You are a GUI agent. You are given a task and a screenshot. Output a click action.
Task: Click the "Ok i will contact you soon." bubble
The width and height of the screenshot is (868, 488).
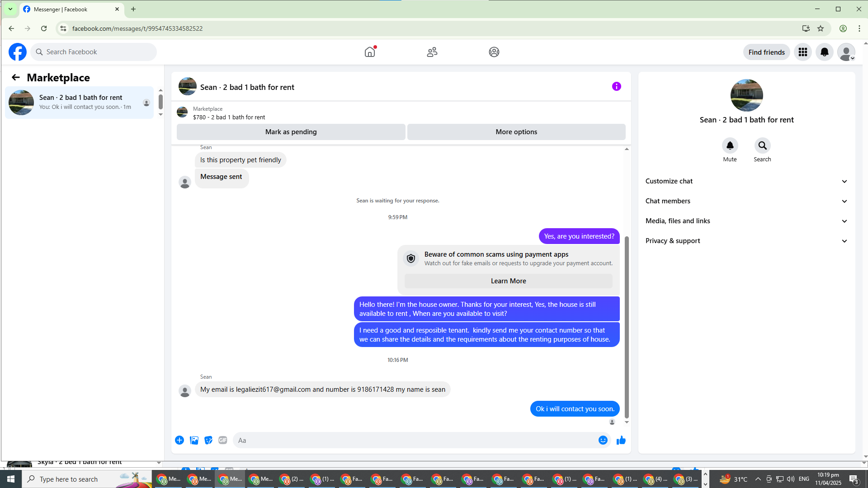(x=575, y=409)
